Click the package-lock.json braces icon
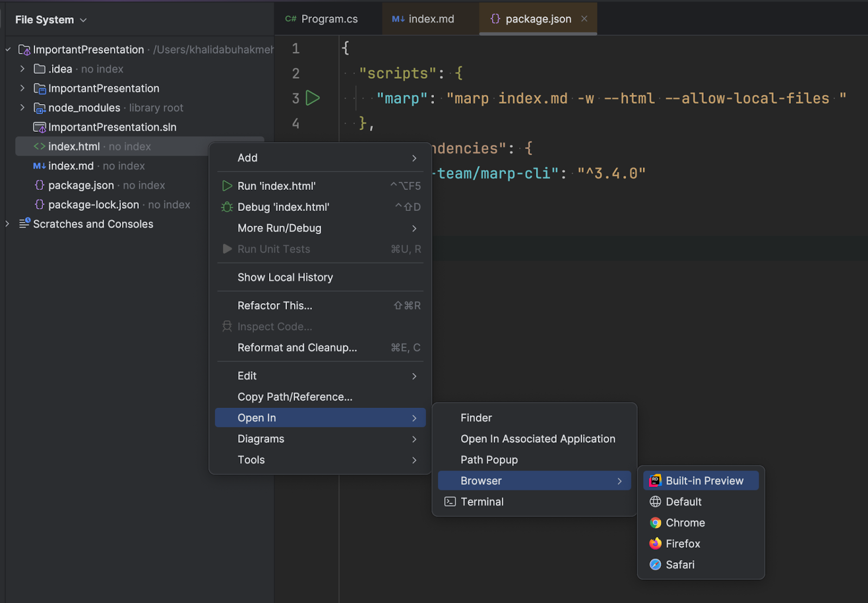The width and height of the screenshot is (868, 603). coord(40,204)
